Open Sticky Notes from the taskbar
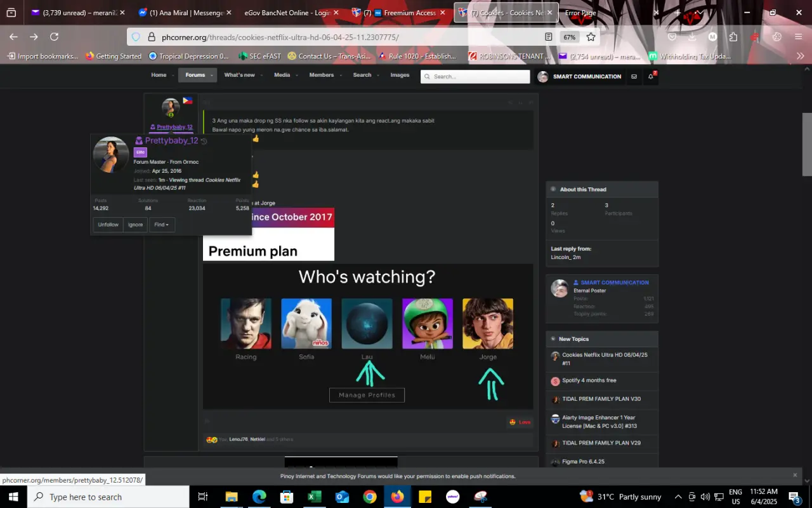The height and width of the screenshot is (508, 812). [425, 497]
